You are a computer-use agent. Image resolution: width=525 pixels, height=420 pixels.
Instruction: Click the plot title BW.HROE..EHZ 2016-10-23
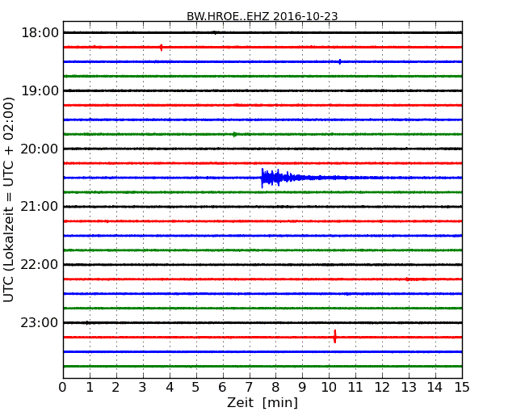[262, 16]
